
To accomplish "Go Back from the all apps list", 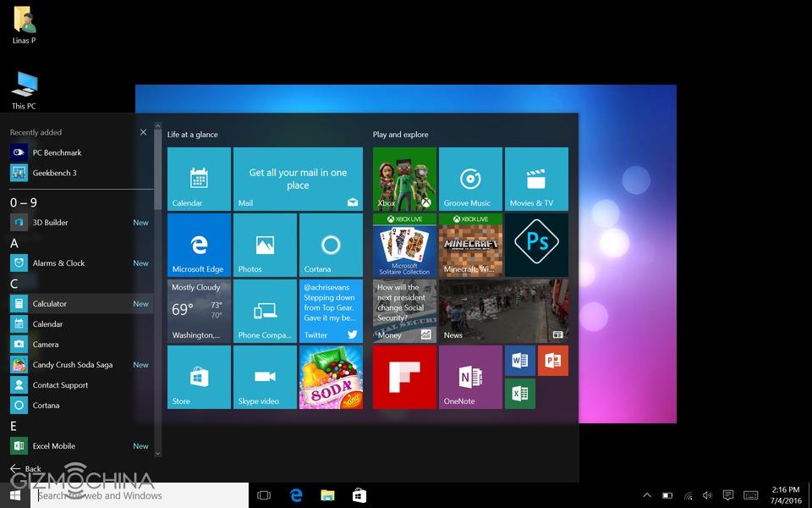I will (25, 468).
